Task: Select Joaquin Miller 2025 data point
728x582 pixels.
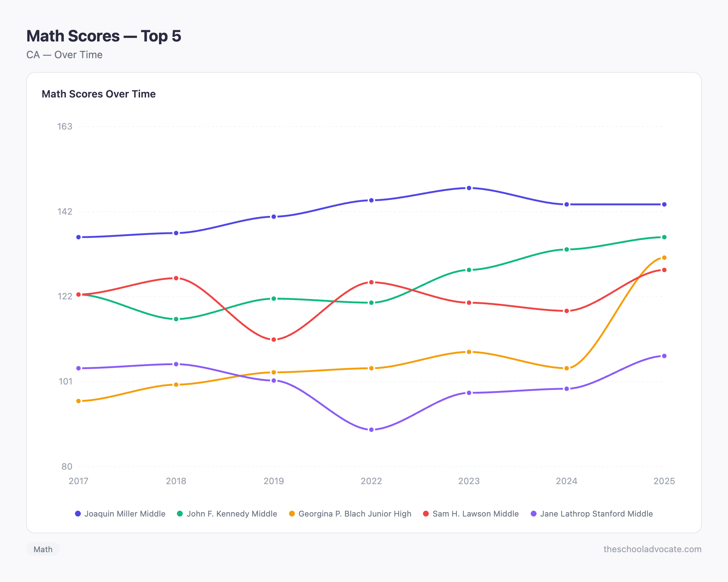Action: [x=664, y=204]
